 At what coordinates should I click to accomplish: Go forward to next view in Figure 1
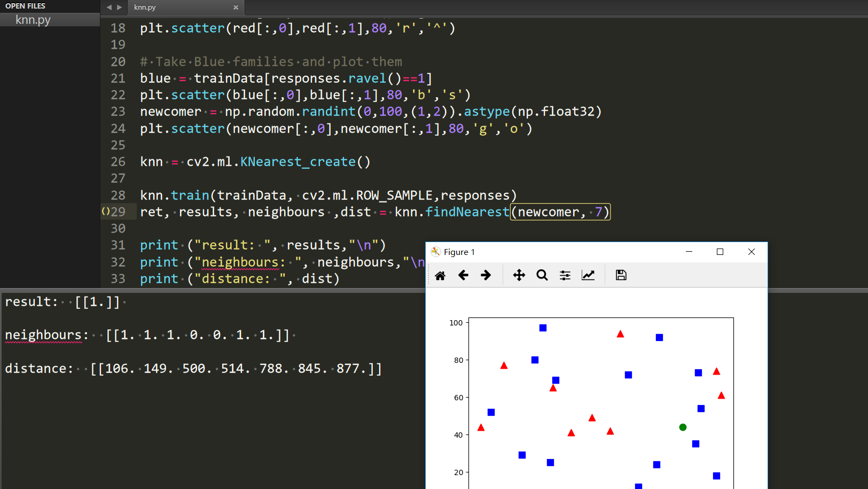[486, 275]
